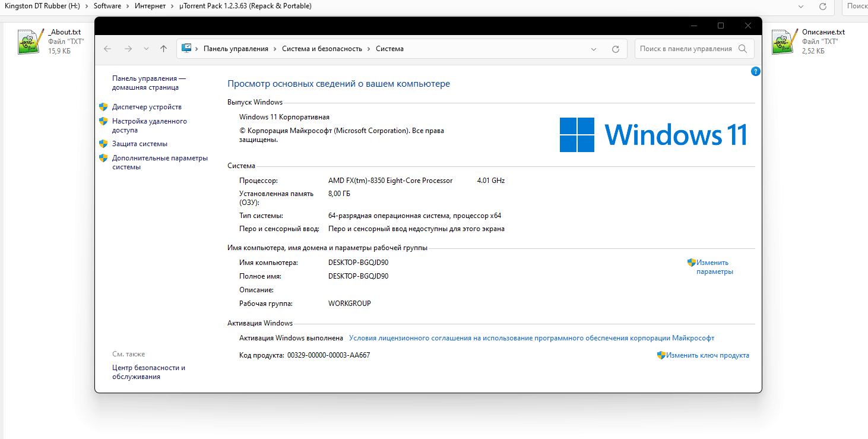Go back in Control Panel window
Image resolution: width=868 pixels, height=439 pixels.
pyautogui.click(x=107, y=49)
